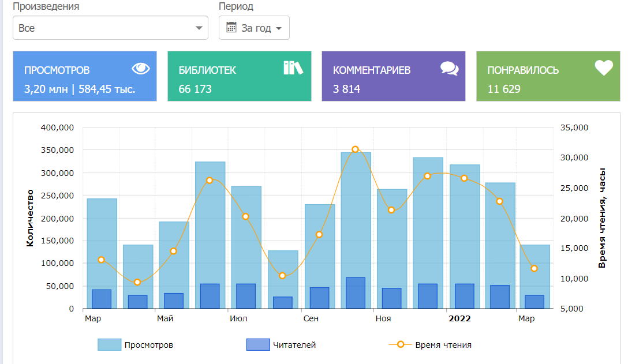Click the last Мар reading-time line marker

pos(534,268)
